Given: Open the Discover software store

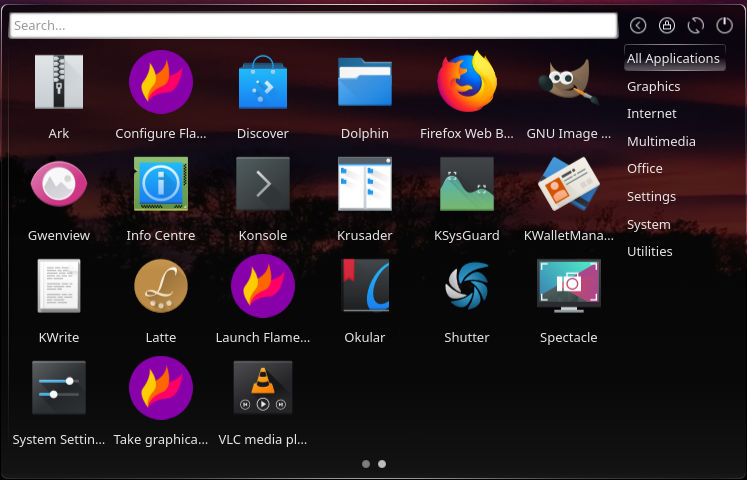Looking at the screenshot, I should (x=263, y=82).
